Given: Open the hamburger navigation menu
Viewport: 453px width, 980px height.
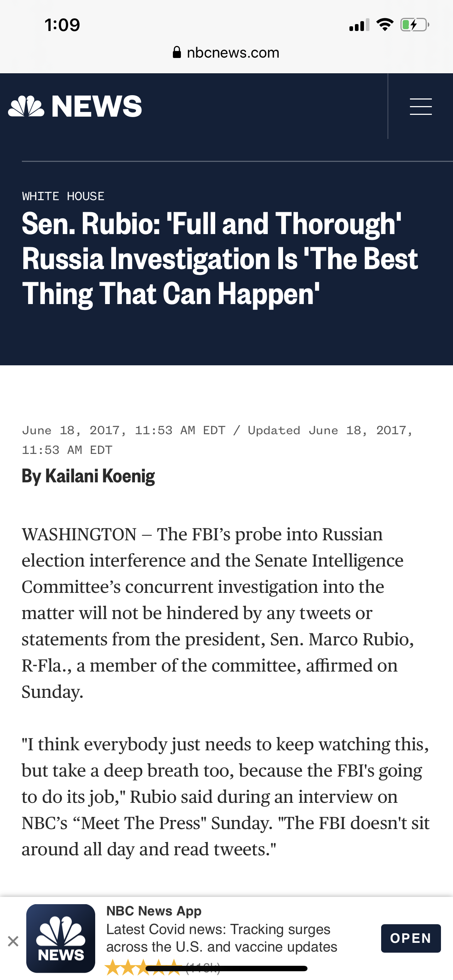Looking at the screenshot, I should [420, 106].
